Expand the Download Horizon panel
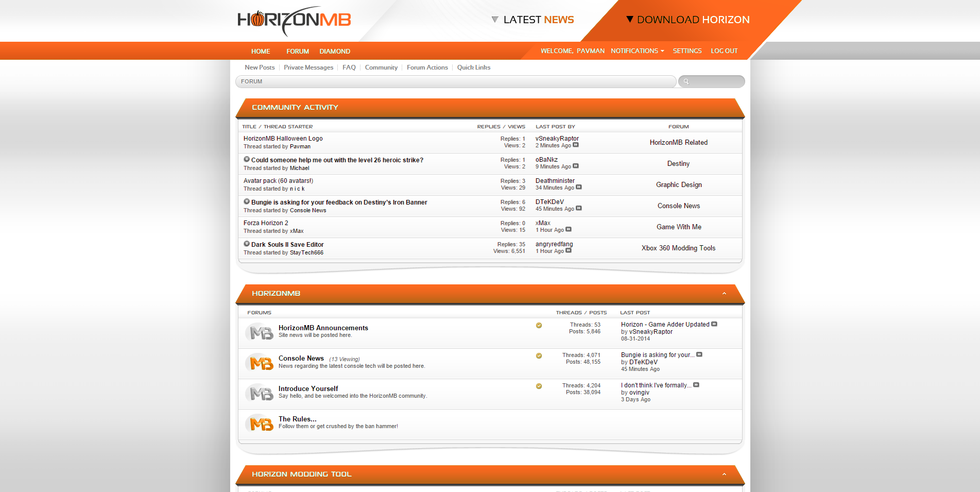This screenshot has width=980, height=492. pos(687,20)
